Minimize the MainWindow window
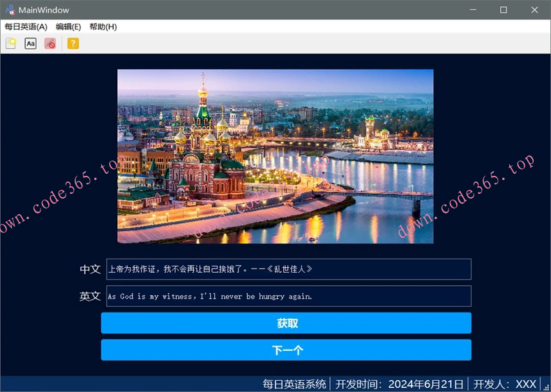551x392 pixels. pos(473,10)
